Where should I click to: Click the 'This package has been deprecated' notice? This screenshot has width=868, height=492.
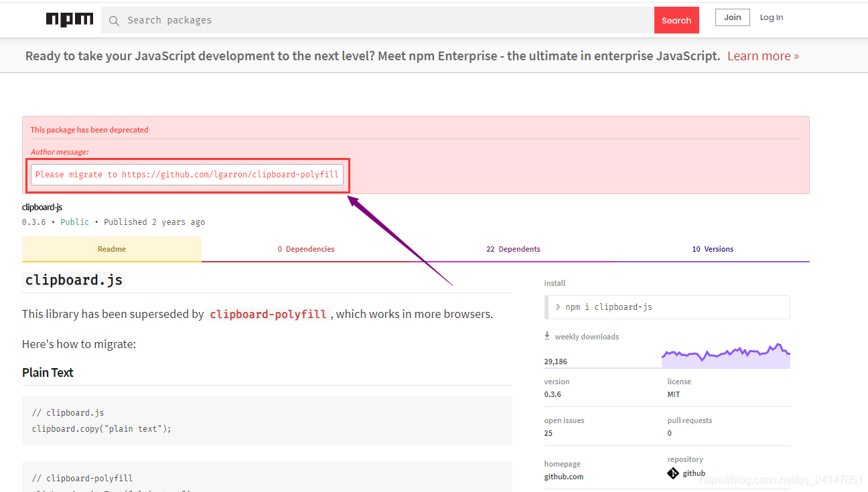point(89,130)
